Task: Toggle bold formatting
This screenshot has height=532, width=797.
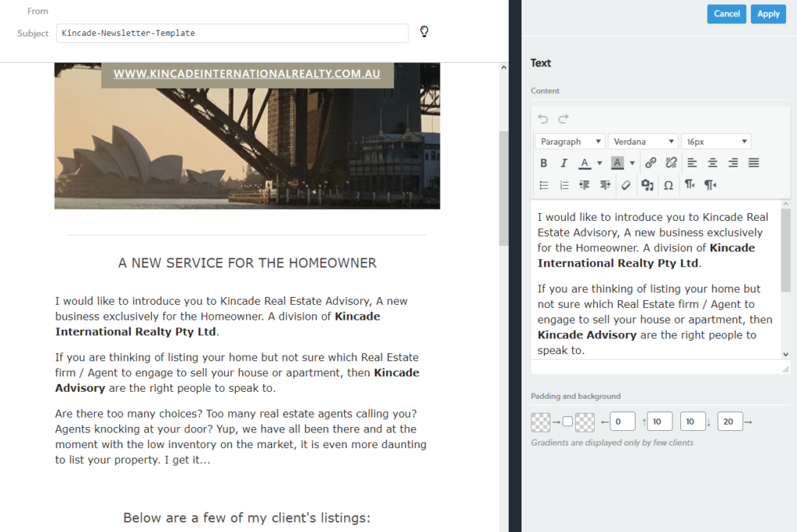Action: tap(543, 163)
